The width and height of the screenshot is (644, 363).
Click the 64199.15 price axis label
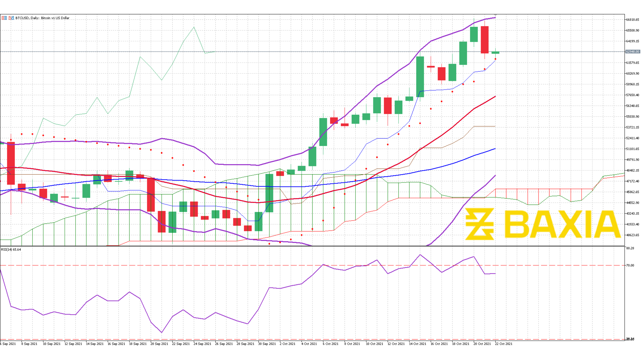coord(632,41)
